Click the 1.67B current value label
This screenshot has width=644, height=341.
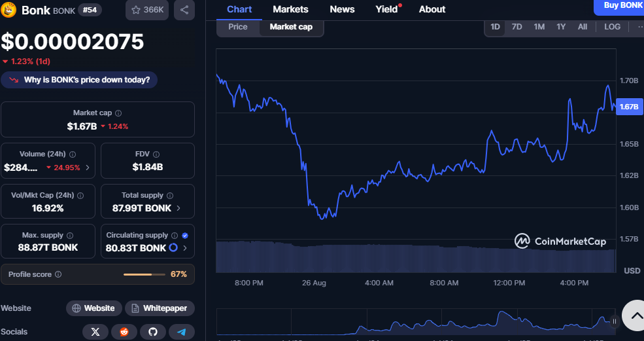629,107
